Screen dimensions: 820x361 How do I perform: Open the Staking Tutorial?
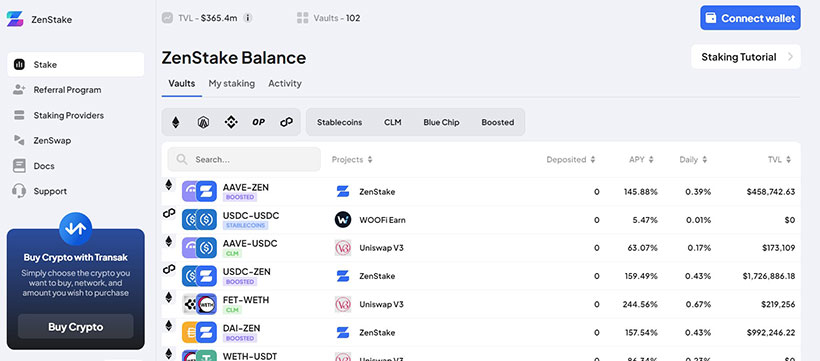pyautogui.click(x=746, y=57)
